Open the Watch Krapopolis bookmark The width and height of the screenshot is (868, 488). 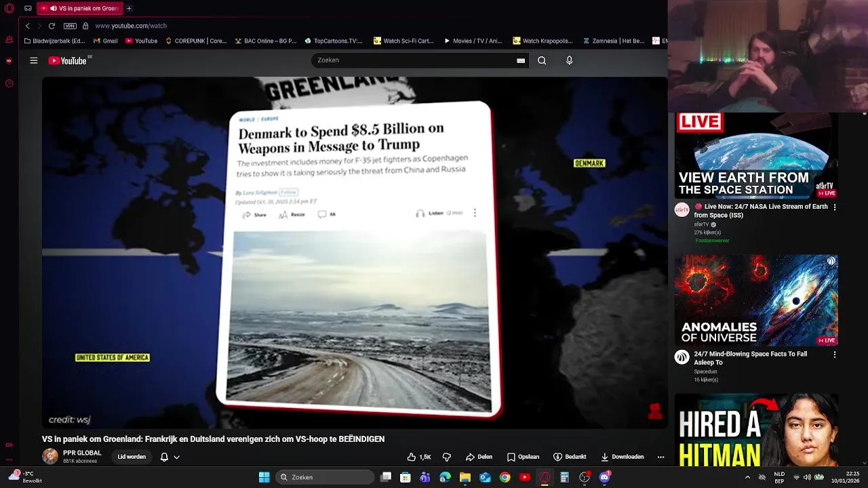[542, 41]
